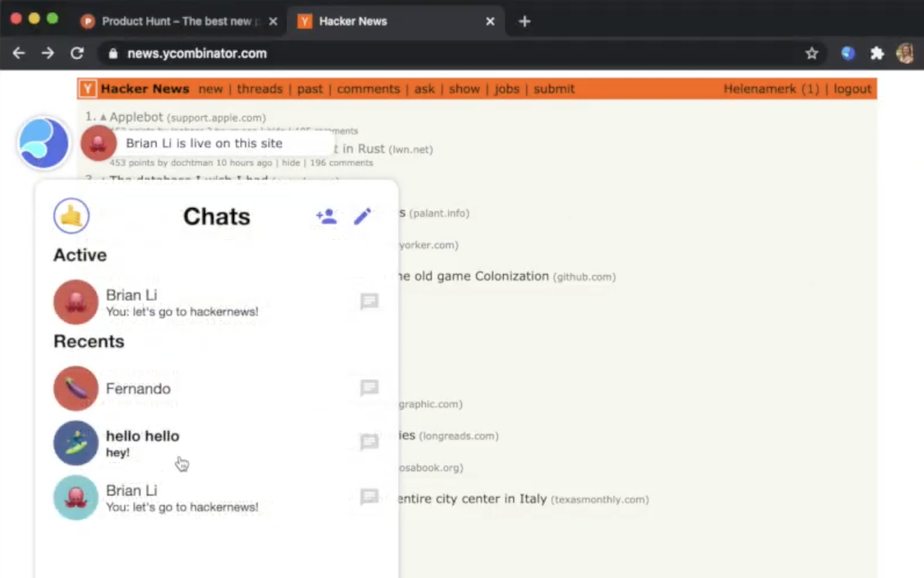Click the message icon in Fernando's row
This screenshot has height=578, width=924.
click(370, 388)
